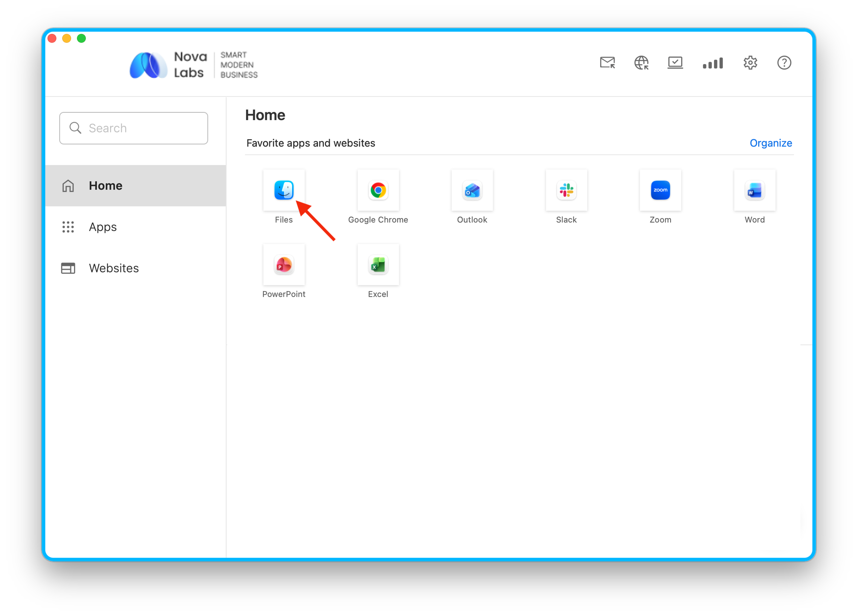
Task: Click into the Search field
Action: pos(133,128)
